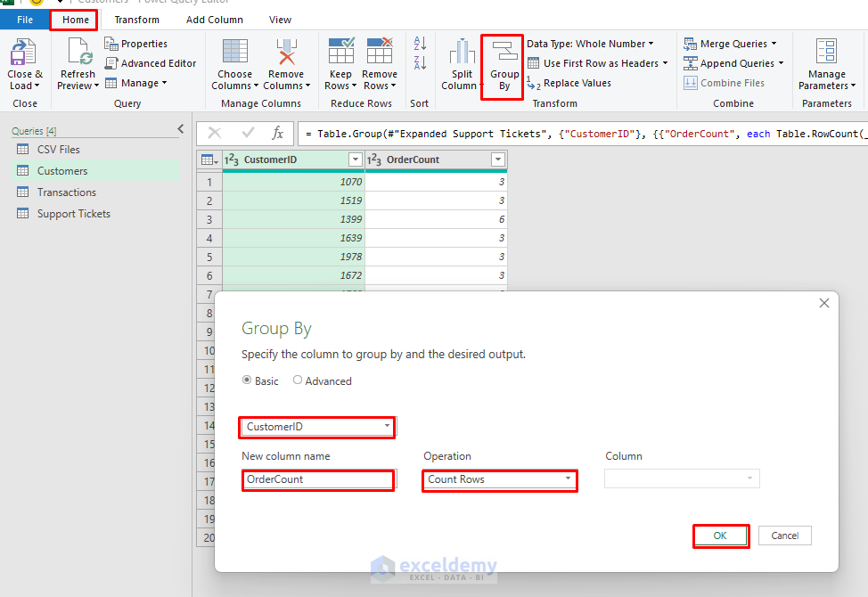Open the Advanced Editor
Screen dimensions: 868x597
tap(151, 63)
